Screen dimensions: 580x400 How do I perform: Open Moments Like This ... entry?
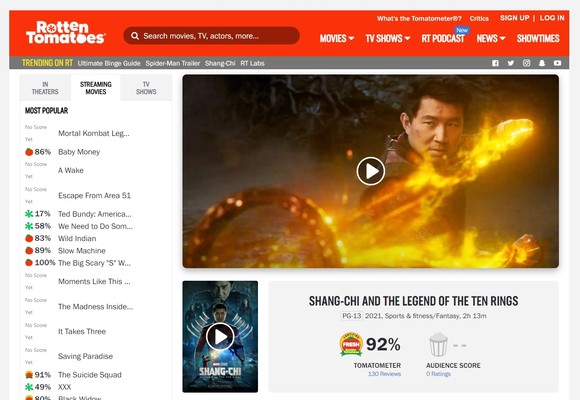click(94, 281)
